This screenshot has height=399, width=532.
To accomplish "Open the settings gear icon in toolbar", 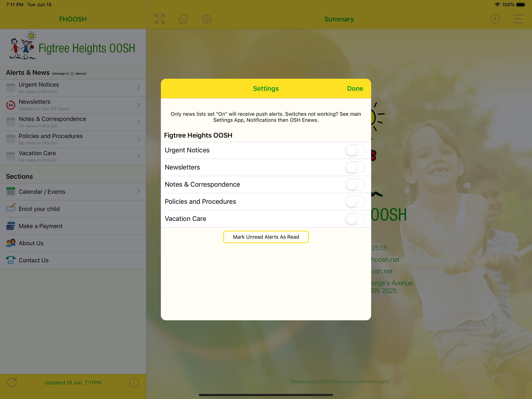I will tap(206, 19).
